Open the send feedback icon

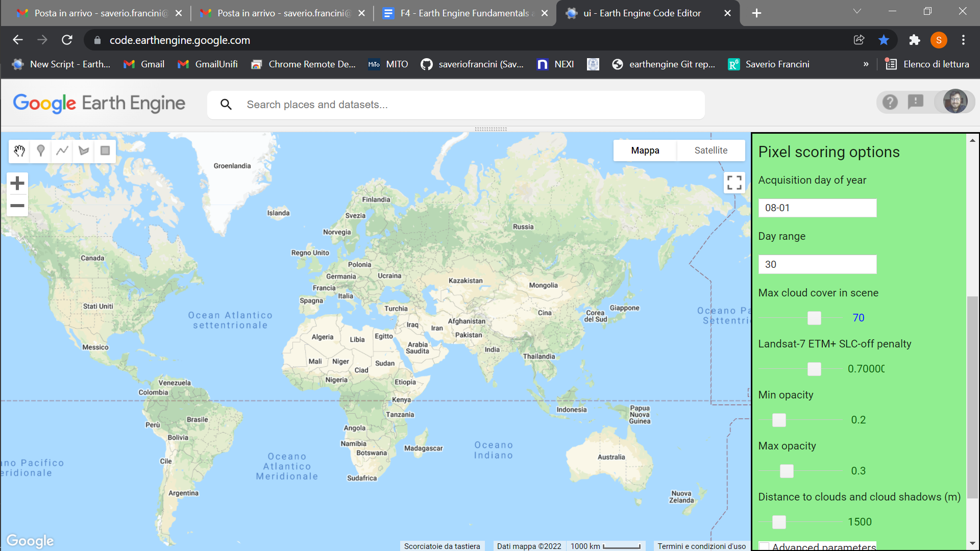[x=916, y=102]
